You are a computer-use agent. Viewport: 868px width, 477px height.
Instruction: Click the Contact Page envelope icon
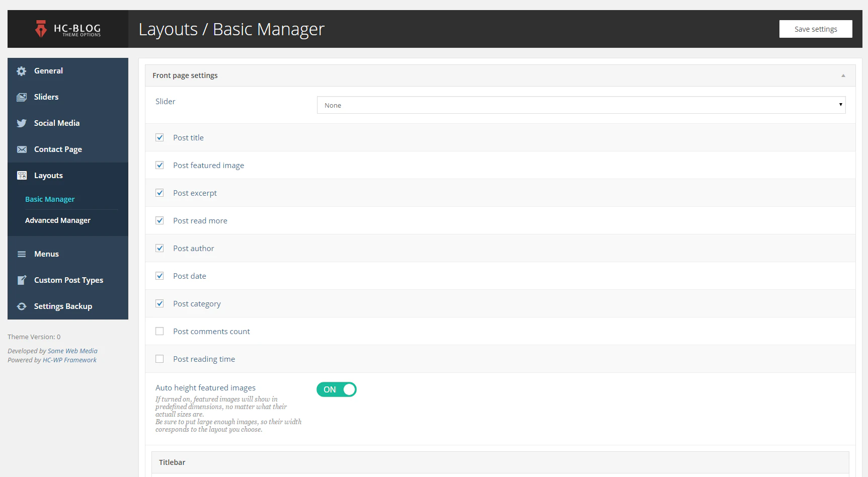[x=22, y=149]
